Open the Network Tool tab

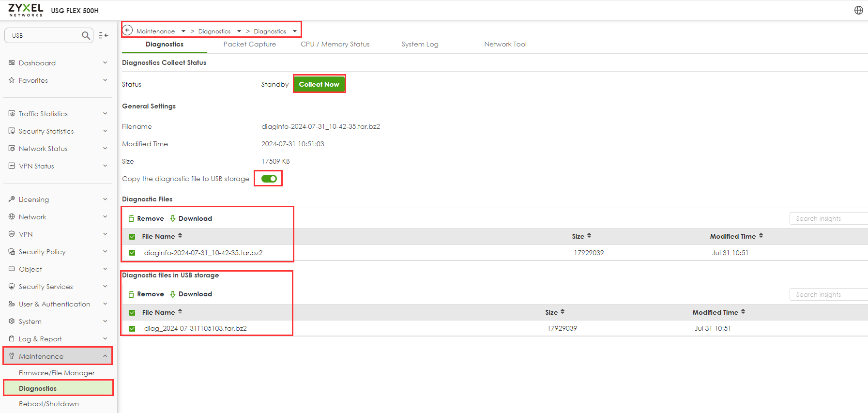[505, 44]
